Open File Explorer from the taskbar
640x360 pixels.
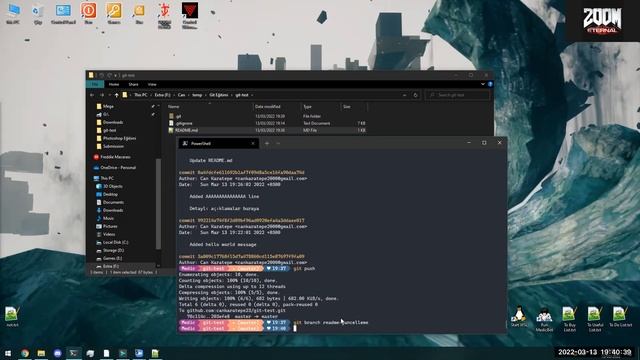tap(41, 353)
